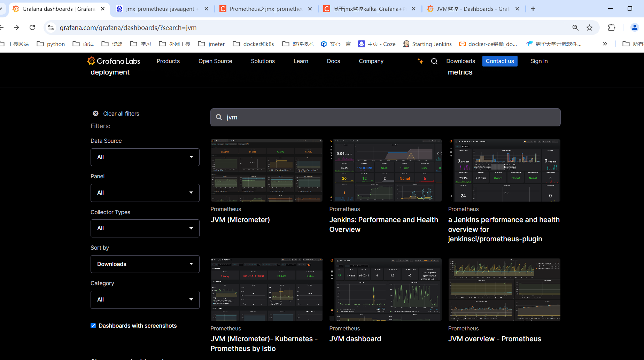644x360 pixels.
Task: Open the JVM overview - Prometheus thumbnail
Action: tap(504, 290)
